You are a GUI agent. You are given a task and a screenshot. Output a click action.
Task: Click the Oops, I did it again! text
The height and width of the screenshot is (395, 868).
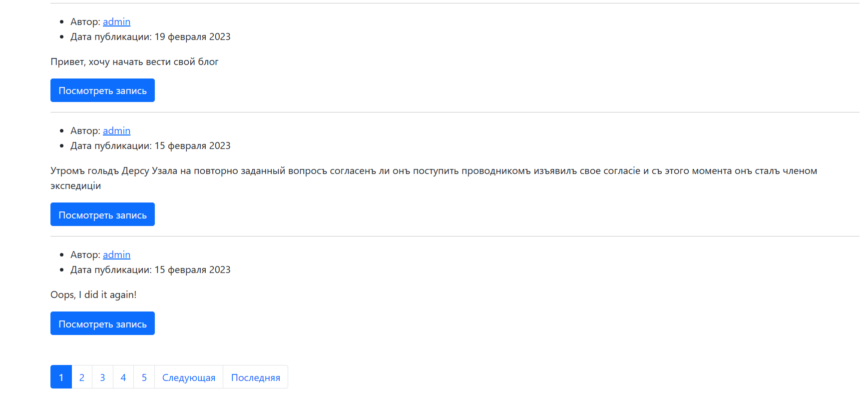[x=93, y=294]
